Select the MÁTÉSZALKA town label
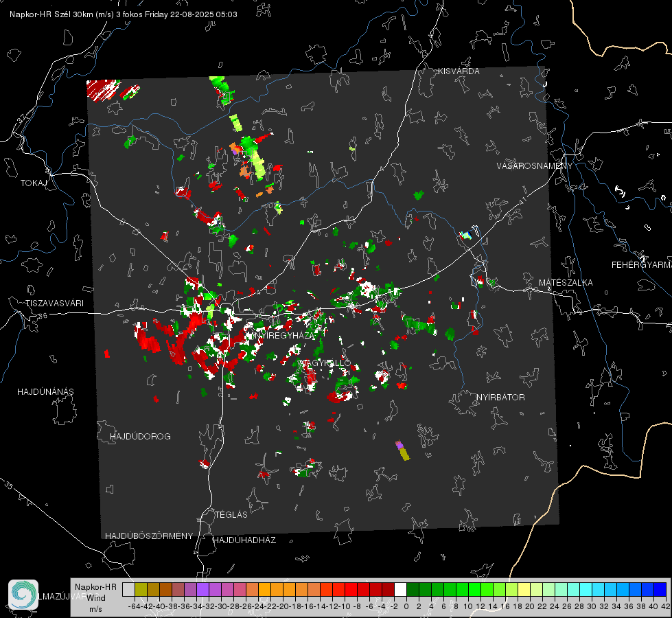The height and width of the screenshot is (618, 672). 566,283
